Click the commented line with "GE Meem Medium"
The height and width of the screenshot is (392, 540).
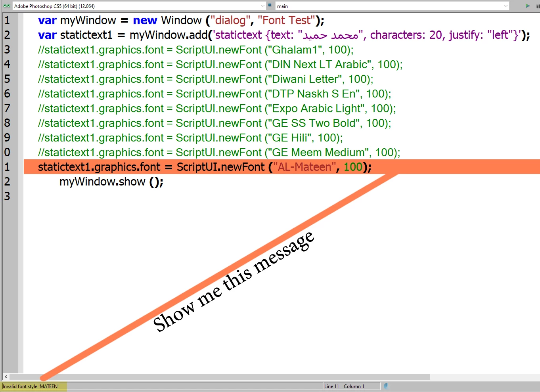(x=219, y=152)
